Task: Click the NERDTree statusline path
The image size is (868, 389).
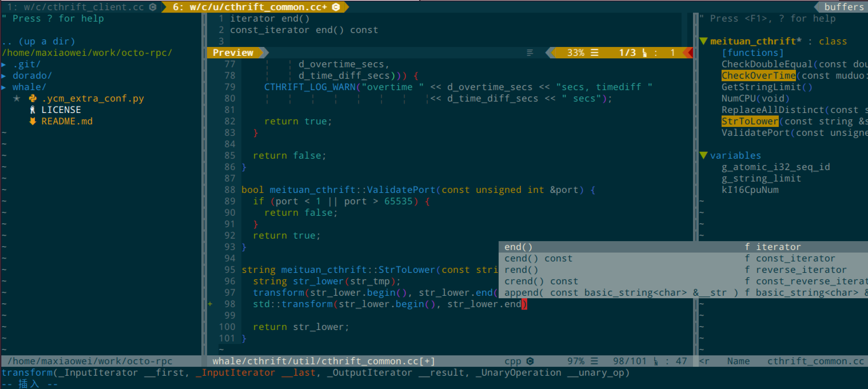Action: pos(90,361)
